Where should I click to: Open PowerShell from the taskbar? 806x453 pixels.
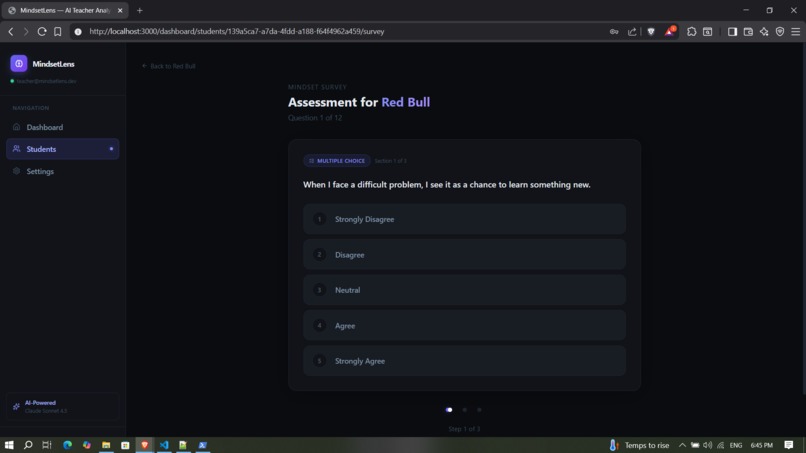point(203,445)
